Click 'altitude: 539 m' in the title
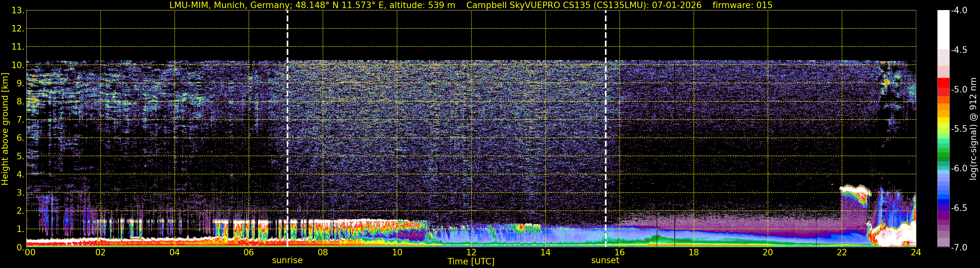Screen dimensions: 980x268 click(422, 5)
